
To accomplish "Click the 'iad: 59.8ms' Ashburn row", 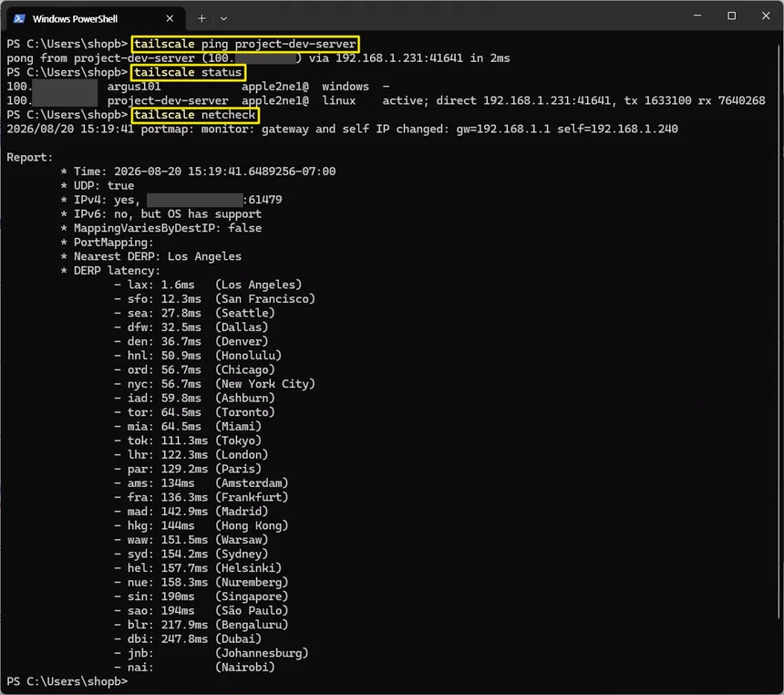I will tap(194, 399).
